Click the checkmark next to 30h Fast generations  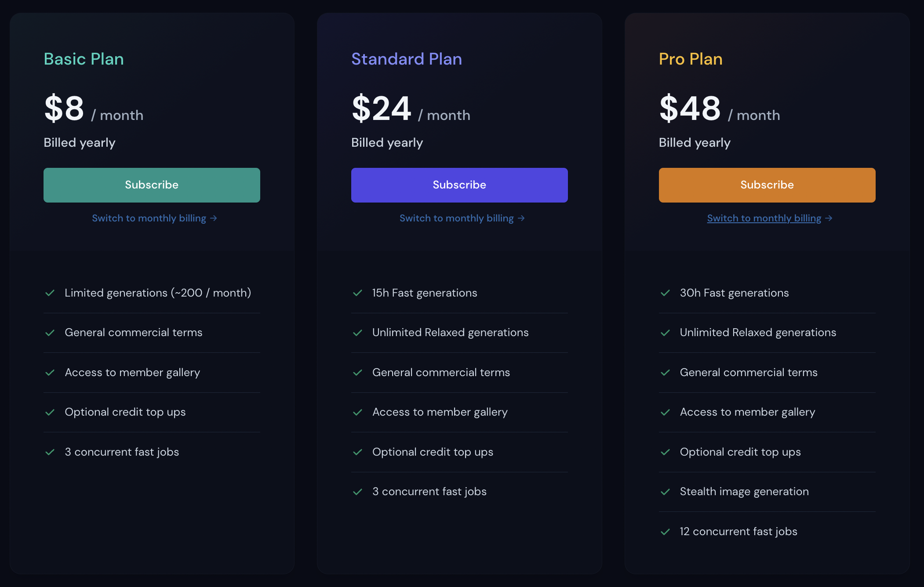pyautogui.click(x=666, y=293)
